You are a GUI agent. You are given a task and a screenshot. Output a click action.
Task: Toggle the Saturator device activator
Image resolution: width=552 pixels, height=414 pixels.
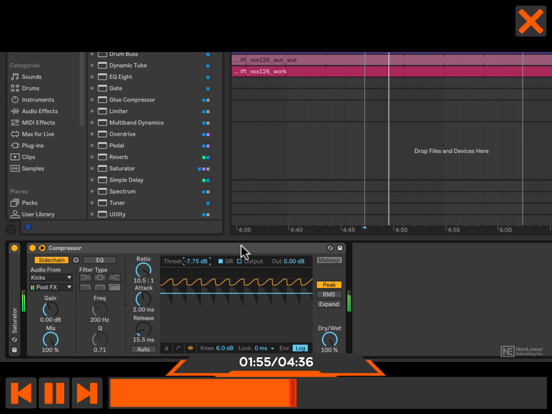[14, 248]
